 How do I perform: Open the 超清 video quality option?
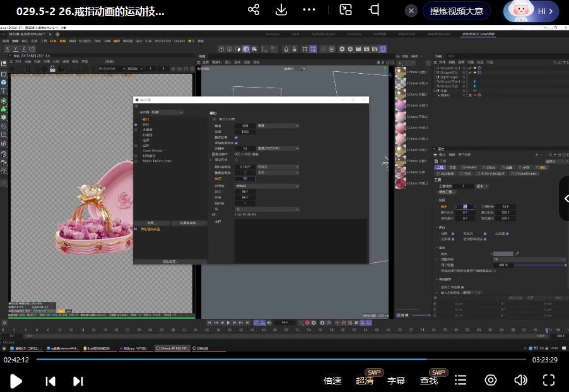[365, 381]
